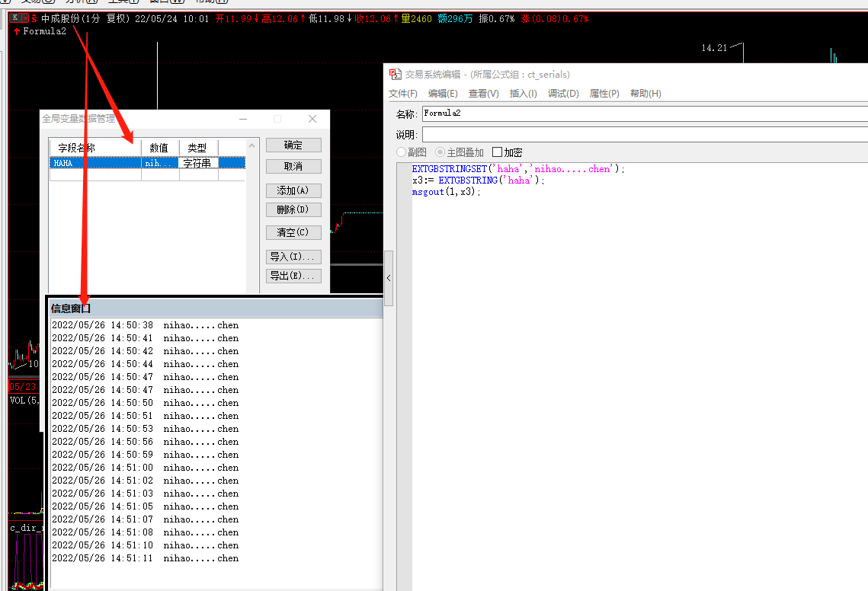The height and width of the screenshot is (591, 868).
Task: Close the 全局变量数据管理 dialog
Action: tap(312, 119)
